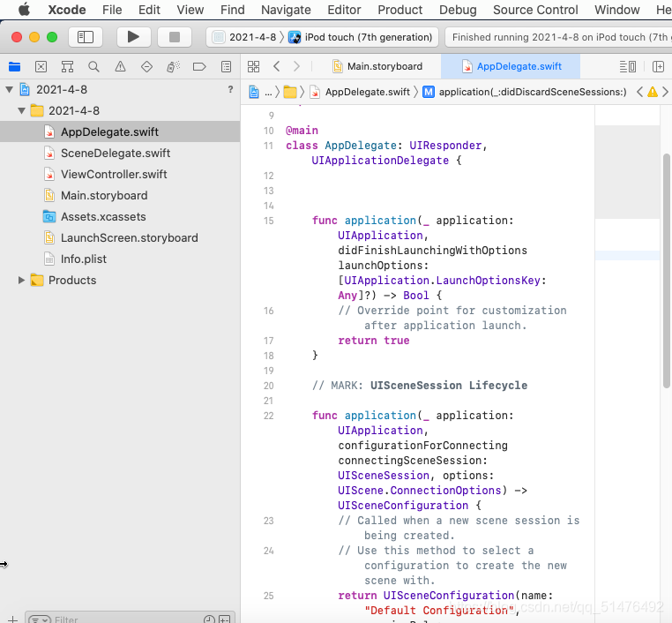The image size is (672, 623).
Task: Toggle the navigator sidebar visibility button
Action: click(x=86, y=37)
